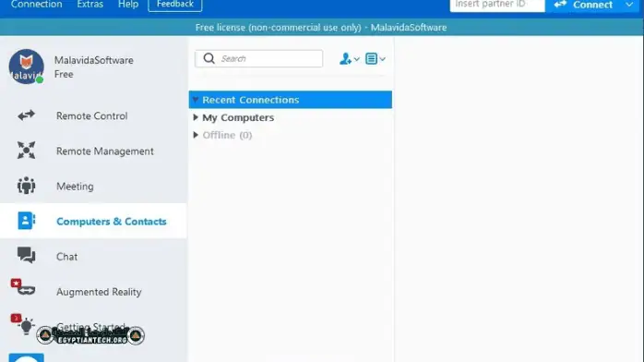
Task: Click the Remote Control arrows icon
Action: point(26,115)
